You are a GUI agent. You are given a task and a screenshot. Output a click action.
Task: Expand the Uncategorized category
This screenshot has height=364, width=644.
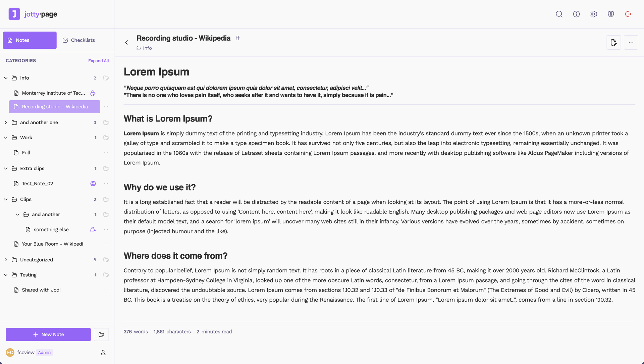click(x=6, y=260)
